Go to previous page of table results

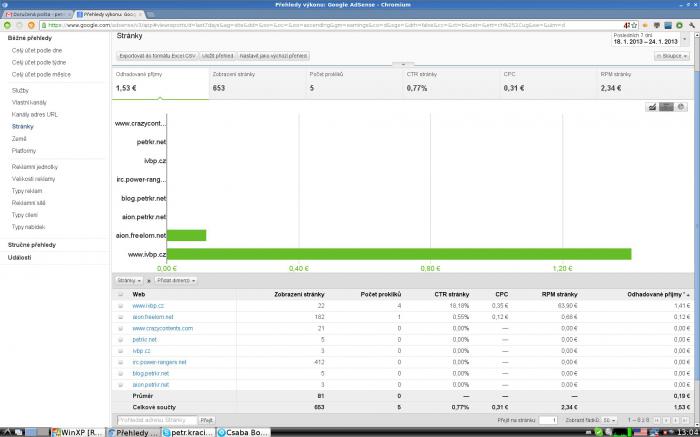click(666, 420)
